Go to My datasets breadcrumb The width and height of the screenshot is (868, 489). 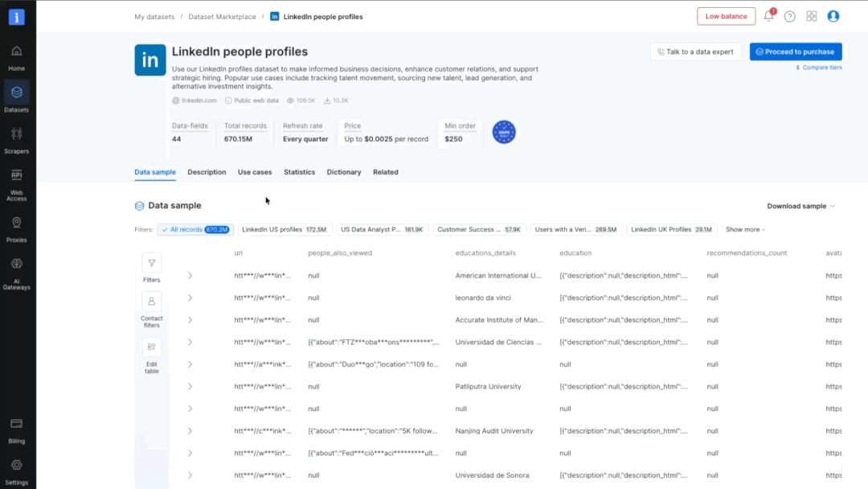[154, 17]
